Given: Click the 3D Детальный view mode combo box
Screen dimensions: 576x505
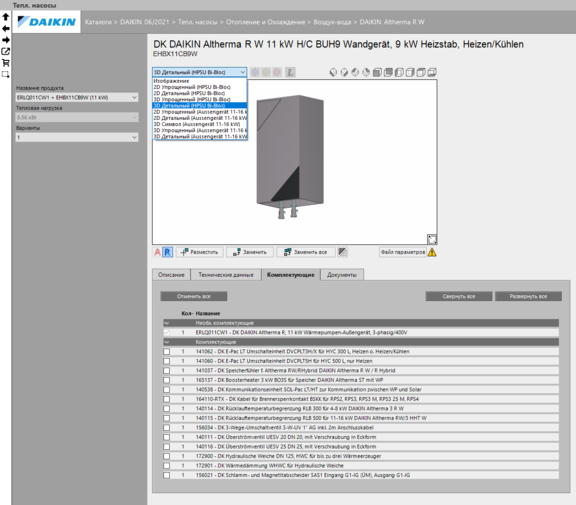Looking at the screenshot, I should tap(199, 72).
